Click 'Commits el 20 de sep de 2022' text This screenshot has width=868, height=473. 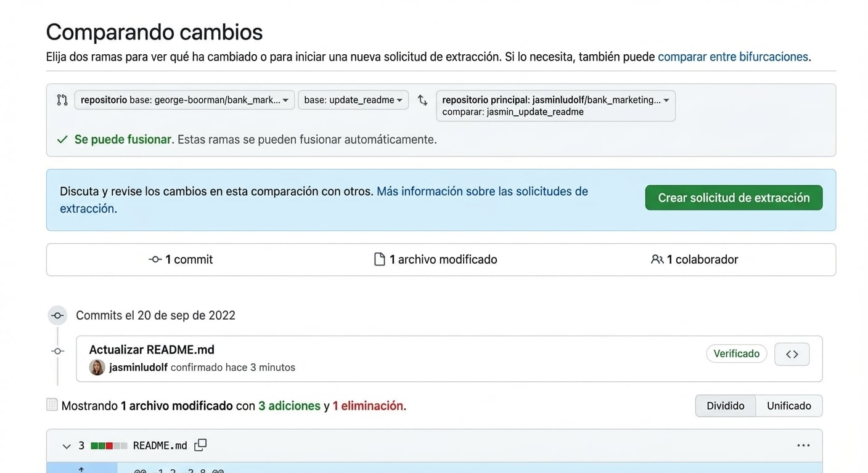click(x=155, y=315)
